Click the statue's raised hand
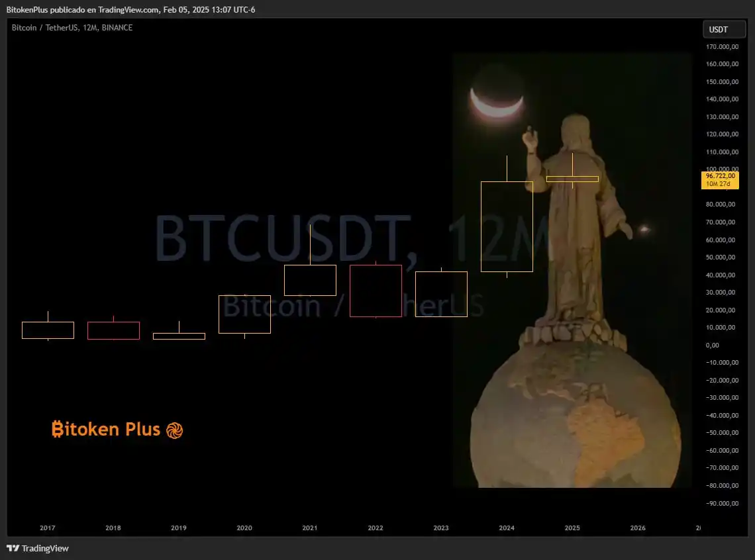 [530, 138]
